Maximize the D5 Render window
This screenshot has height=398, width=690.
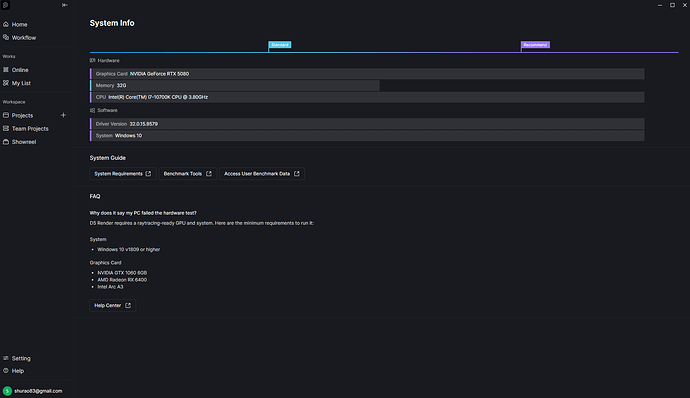672,5
